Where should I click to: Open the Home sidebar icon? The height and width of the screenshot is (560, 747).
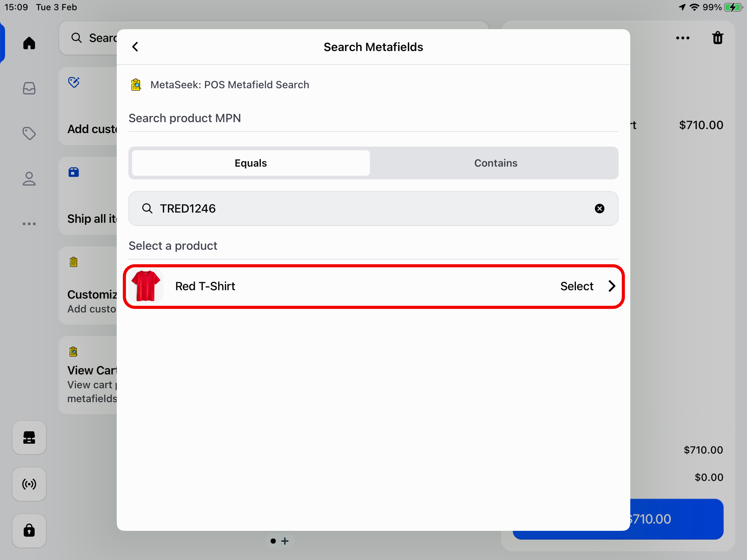[29, 43]
